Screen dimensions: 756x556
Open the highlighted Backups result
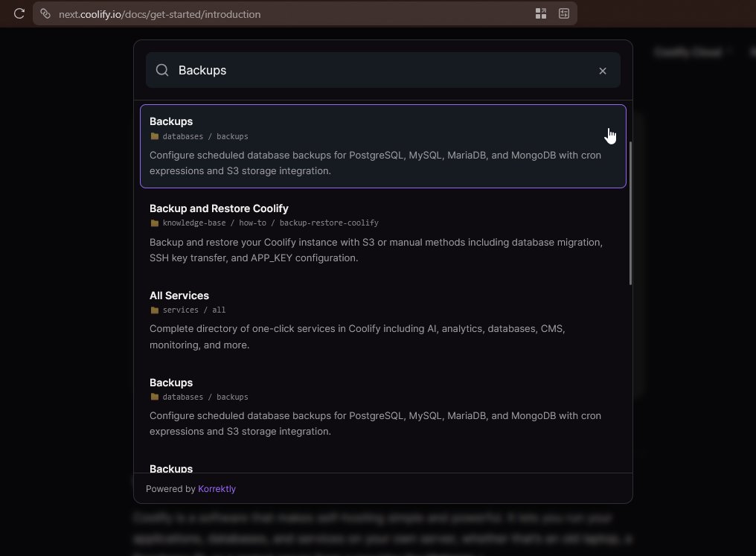(382, 146)
